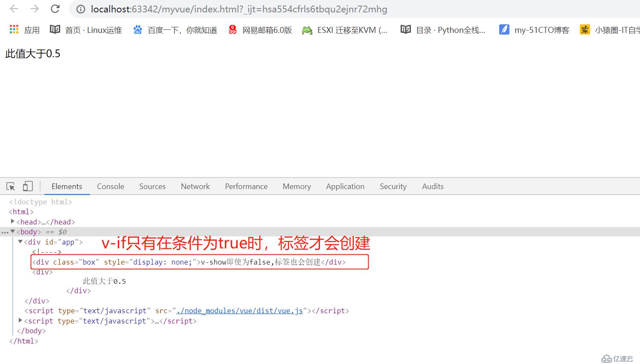
Task: Select the closing </body> tag row
Action: click(31, 331)
